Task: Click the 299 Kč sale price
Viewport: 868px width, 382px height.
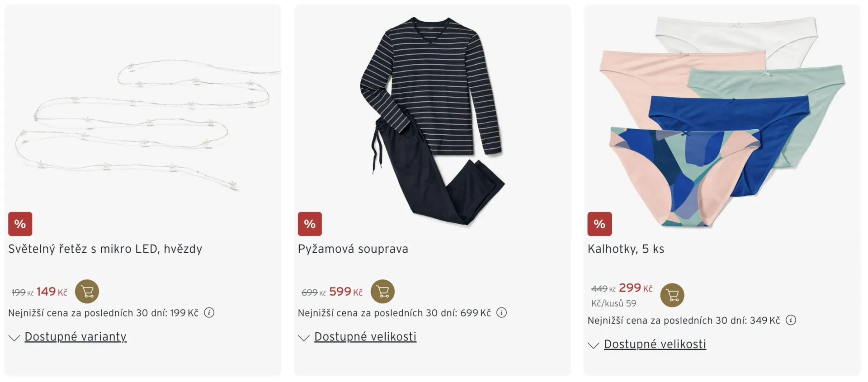Action: (x=635, y=288)
